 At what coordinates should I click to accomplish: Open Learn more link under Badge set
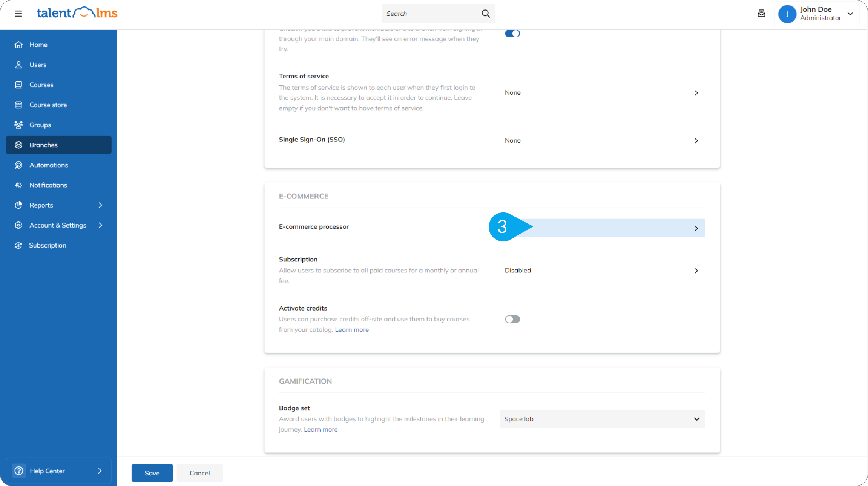321,429
